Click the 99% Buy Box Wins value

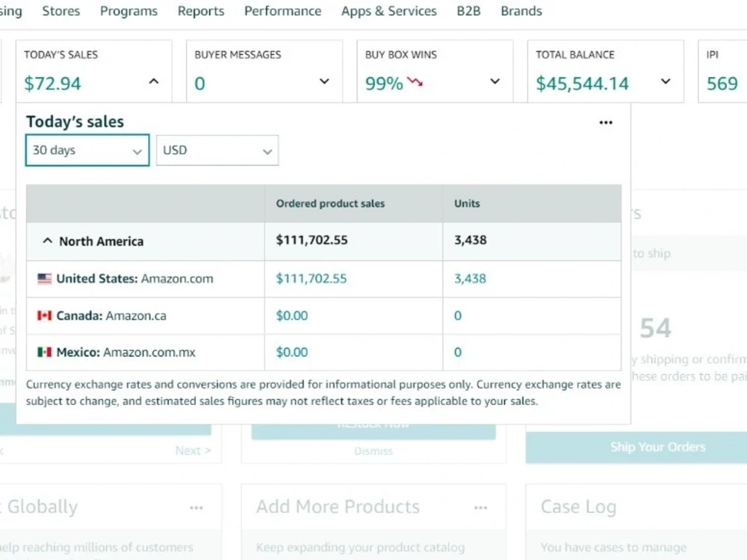[x=384, y=84]
